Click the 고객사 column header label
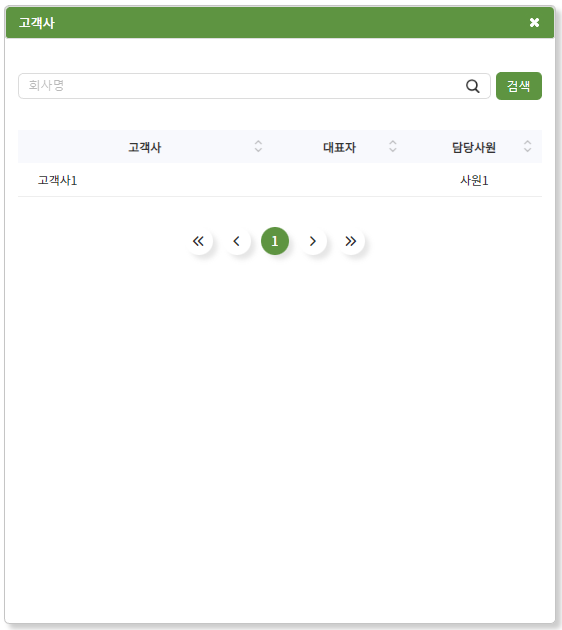This screenshot has width=562, height=630. (145, 147)
